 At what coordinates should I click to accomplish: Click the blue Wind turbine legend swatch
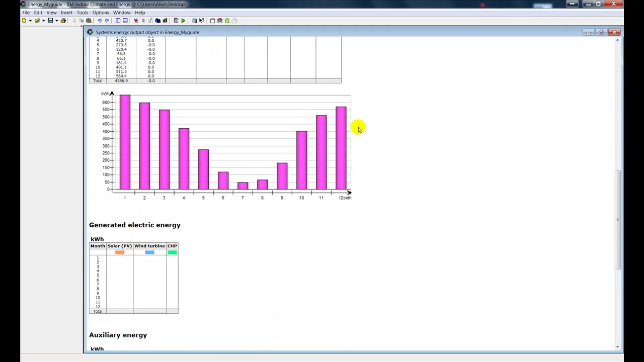tap(149, 252)
